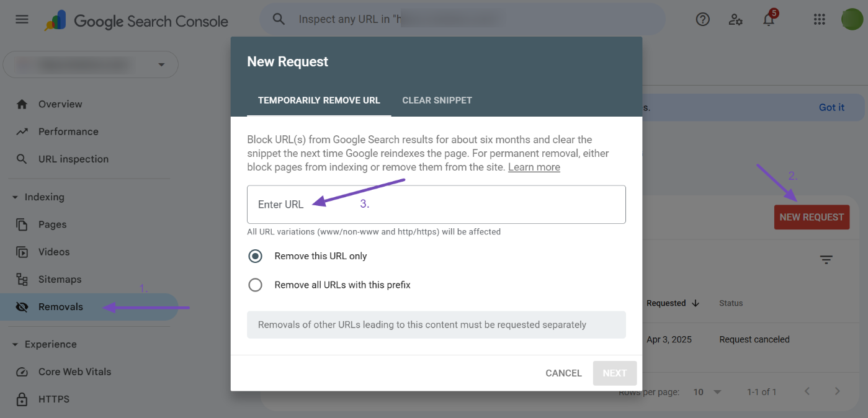This screenshot has width=868, height=418.
Task: Open the user account avatar
Action: 851,19
